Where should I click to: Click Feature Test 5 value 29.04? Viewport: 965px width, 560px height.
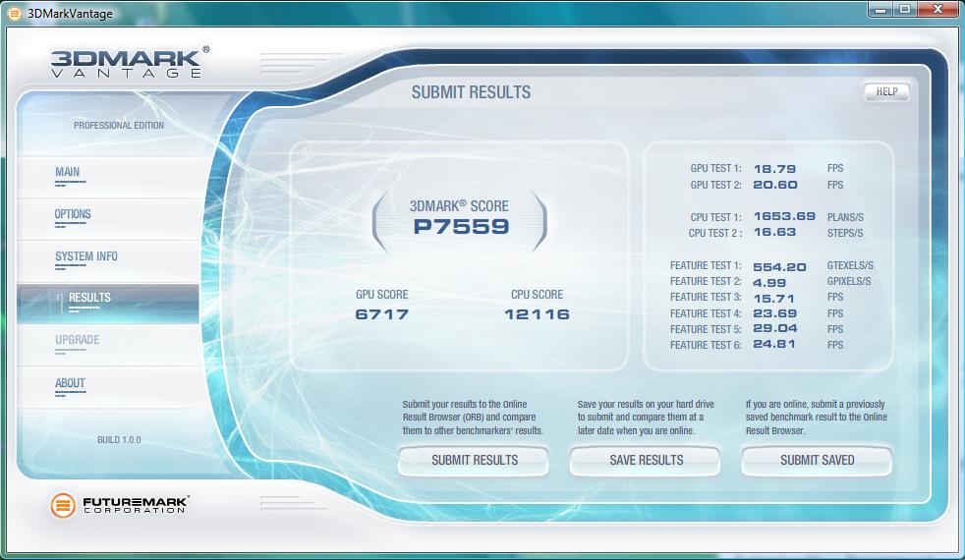coord(774,328)
